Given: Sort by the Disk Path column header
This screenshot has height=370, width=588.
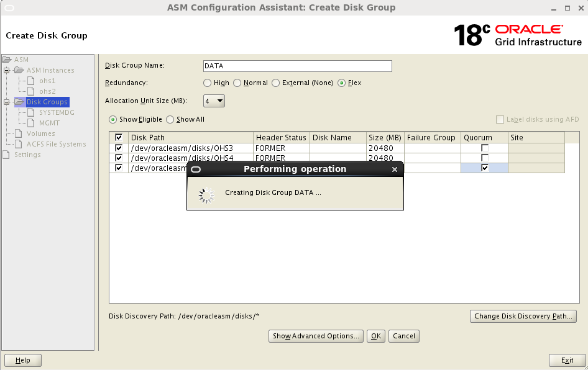Looking at the screenshot, I should [190, 137].
